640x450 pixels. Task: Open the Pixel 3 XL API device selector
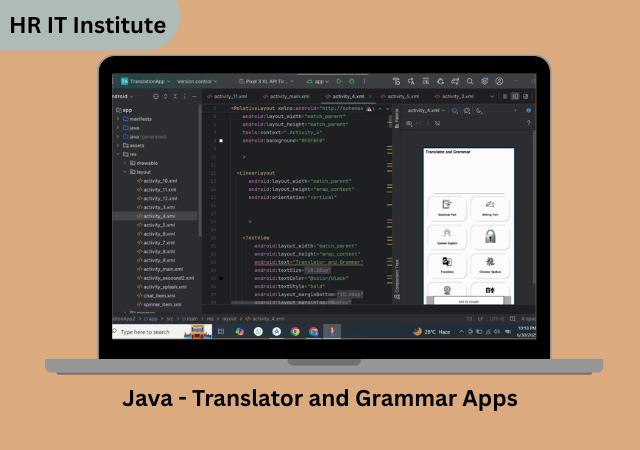pyautogui.click(x=266, y=81)
